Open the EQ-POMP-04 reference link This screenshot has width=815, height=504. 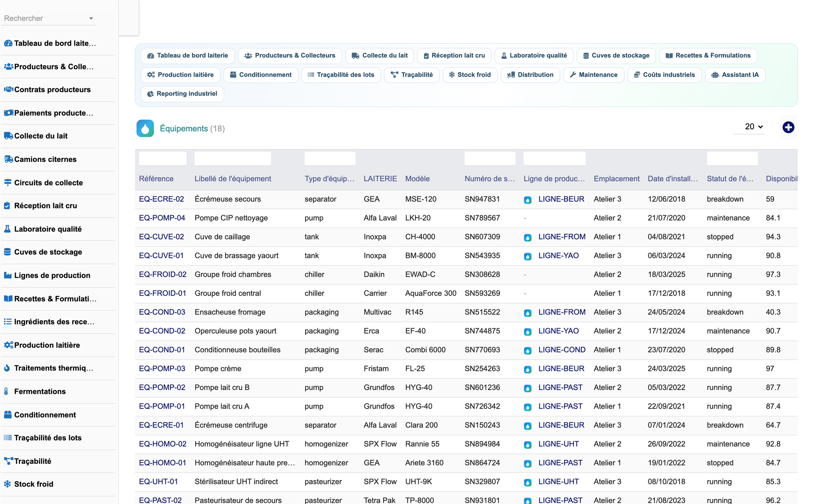point(162,218)
